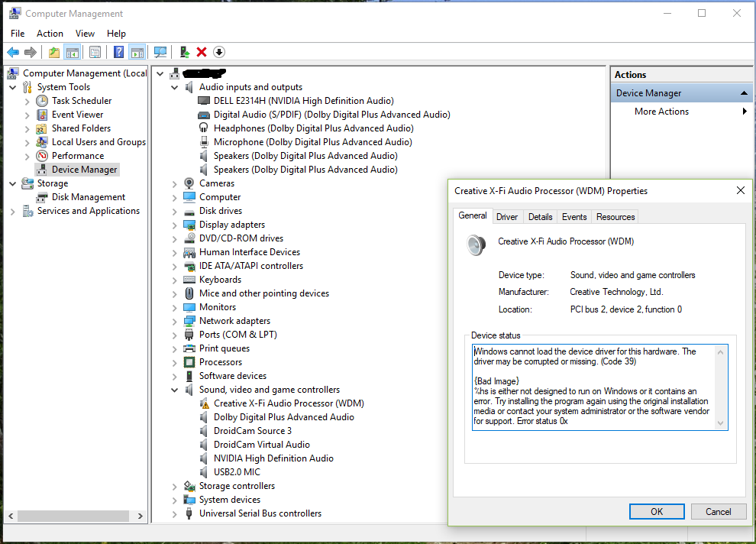Image resolution: width=756 pixels, height=544 pixels.
Task: Open the Action menu
Action: 50,34
